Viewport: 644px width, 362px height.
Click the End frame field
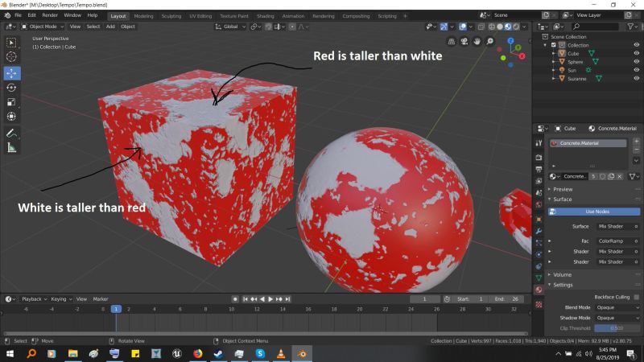click(x=508, y=299)
